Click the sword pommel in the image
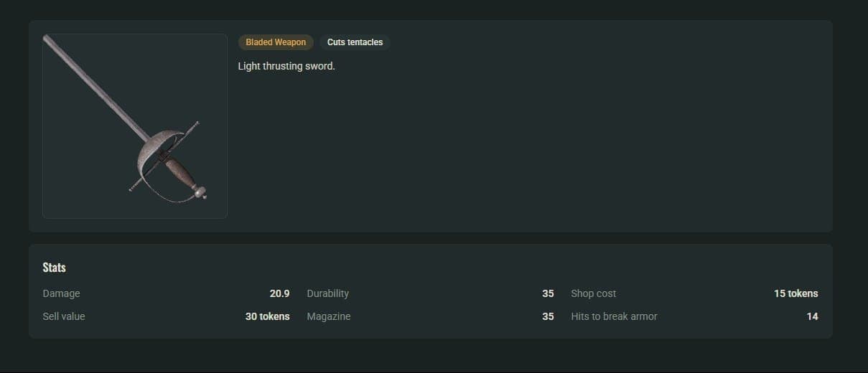Screen dimensions: 868x373 (200, 192)
